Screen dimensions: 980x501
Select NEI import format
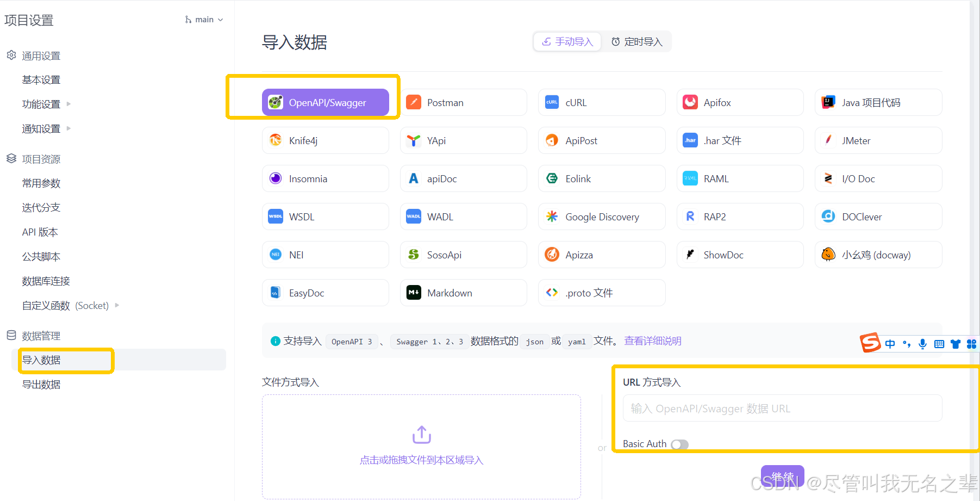[x=325, y=255]
